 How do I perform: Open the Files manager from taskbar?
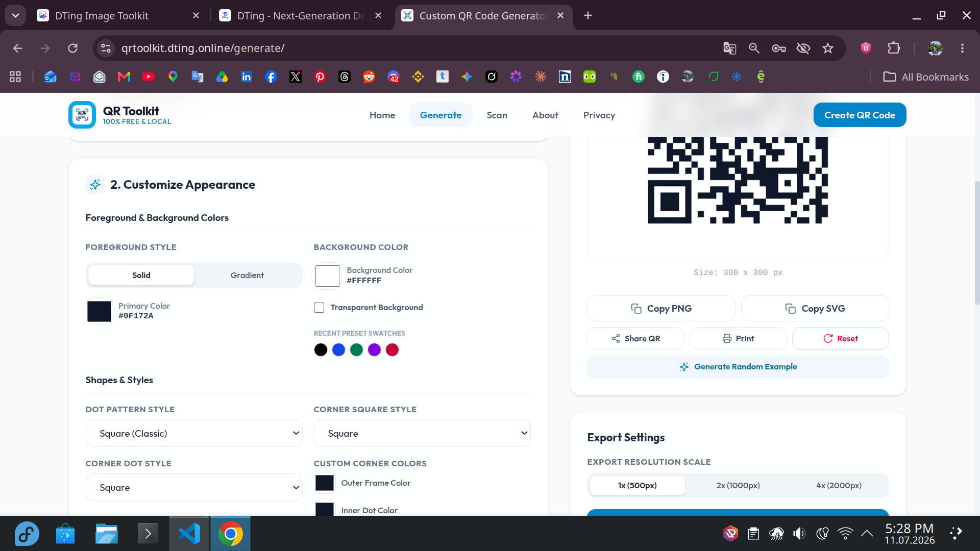[x=107, y=534]
